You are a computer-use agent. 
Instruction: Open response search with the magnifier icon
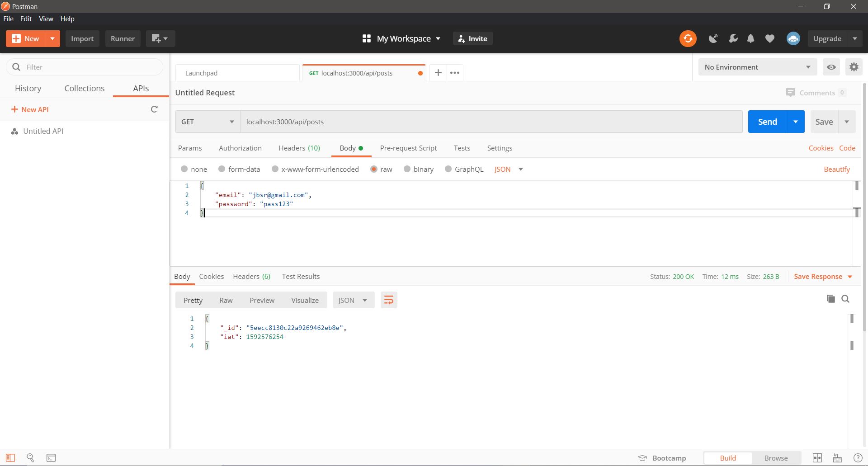[x=846, y=299]
